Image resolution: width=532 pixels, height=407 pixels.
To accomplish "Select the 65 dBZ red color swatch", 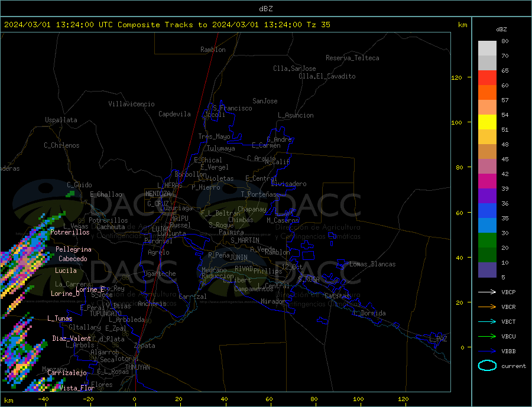I will pyautogui.click(x=487, y=77).
